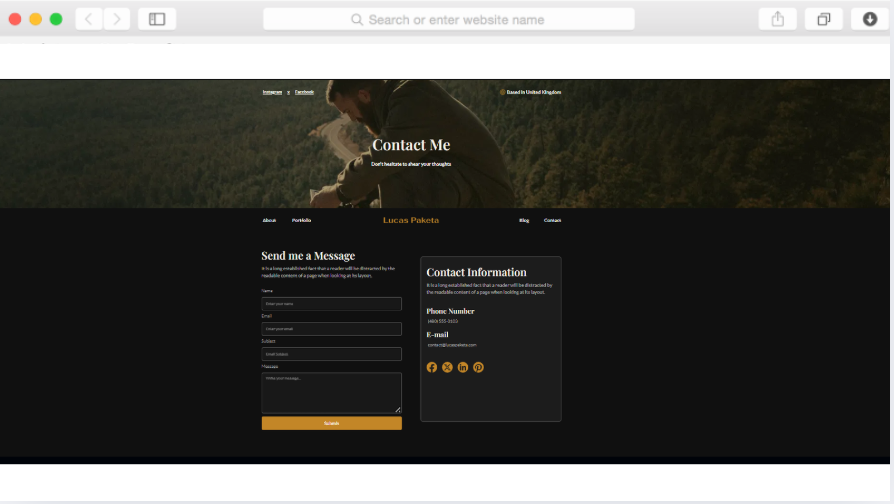Focus the 'Write your message' text area
Screen dimensions: 894x504
click(331, 392)
